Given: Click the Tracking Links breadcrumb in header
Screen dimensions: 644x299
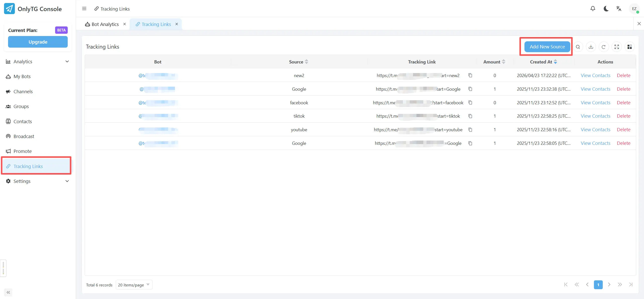Looking at the screenshot, I should 112,9.
